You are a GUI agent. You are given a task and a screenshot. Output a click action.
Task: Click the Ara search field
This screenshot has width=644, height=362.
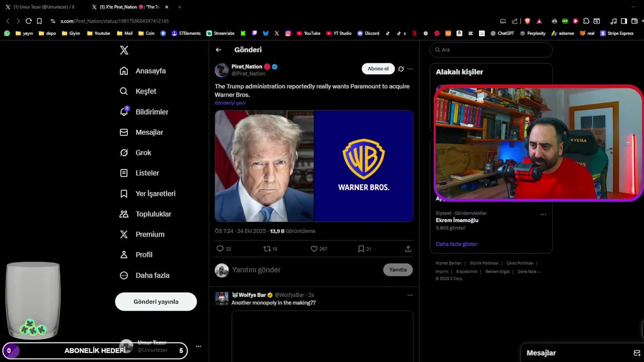pos(491,50)
